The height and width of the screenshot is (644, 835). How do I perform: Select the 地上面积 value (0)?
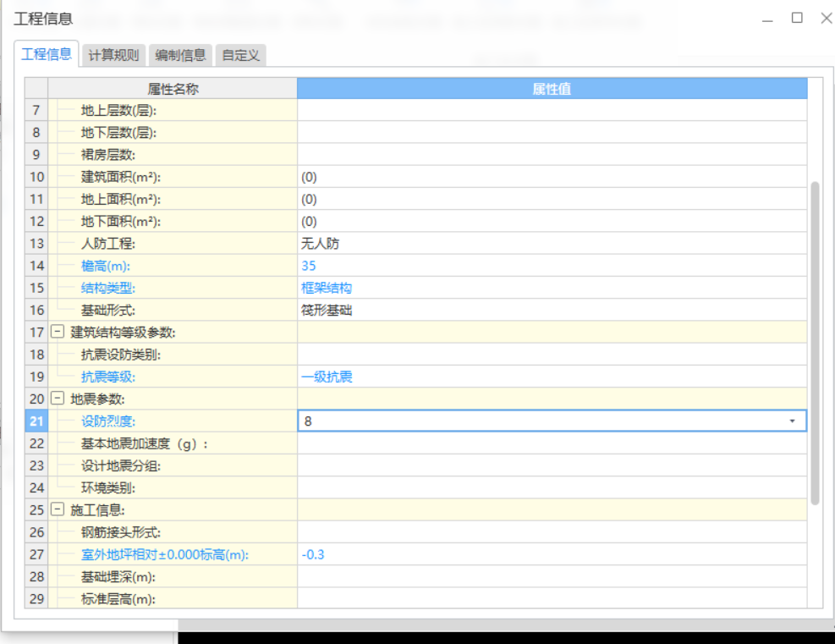[309, 199]
